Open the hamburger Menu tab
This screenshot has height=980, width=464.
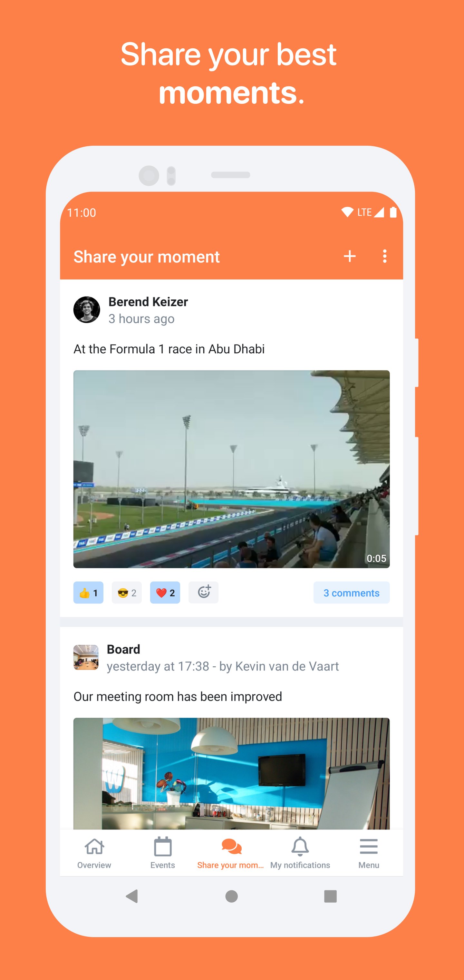[x=369, y=853]
